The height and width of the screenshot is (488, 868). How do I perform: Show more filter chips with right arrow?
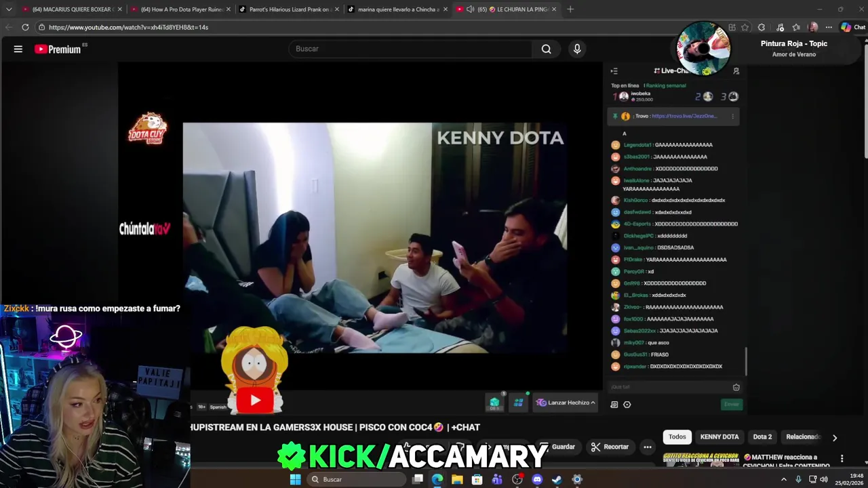(834, 437)
